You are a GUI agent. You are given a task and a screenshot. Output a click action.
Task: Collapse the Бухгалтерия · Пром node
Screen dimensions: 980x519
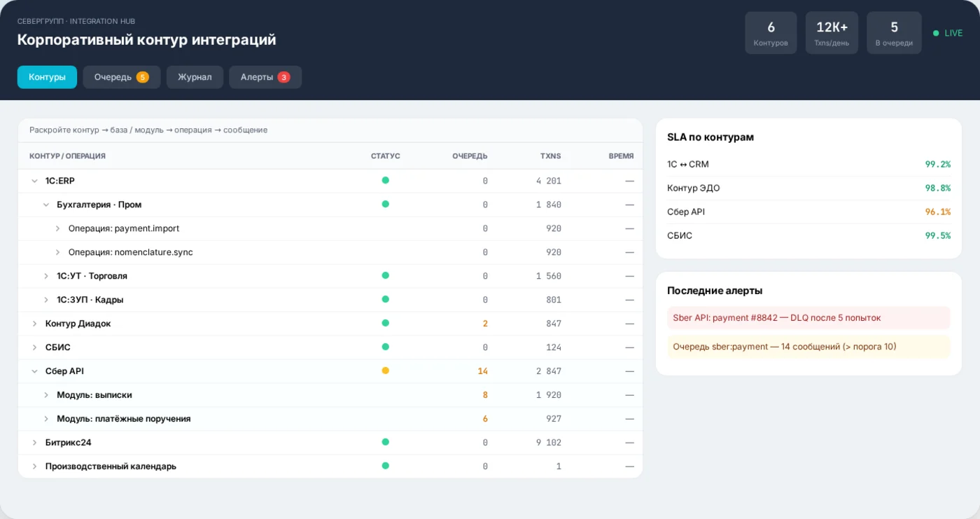coord(46,205)
